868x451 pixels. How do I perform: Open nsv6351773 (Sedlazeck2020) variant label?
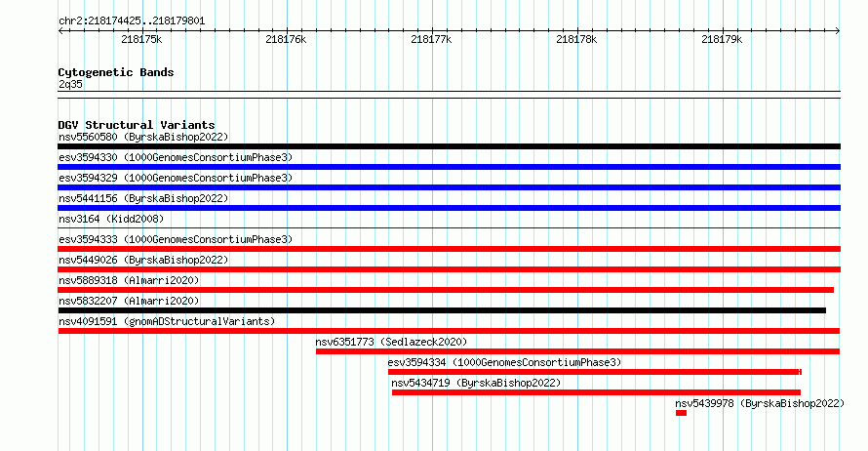pos(391,342)
